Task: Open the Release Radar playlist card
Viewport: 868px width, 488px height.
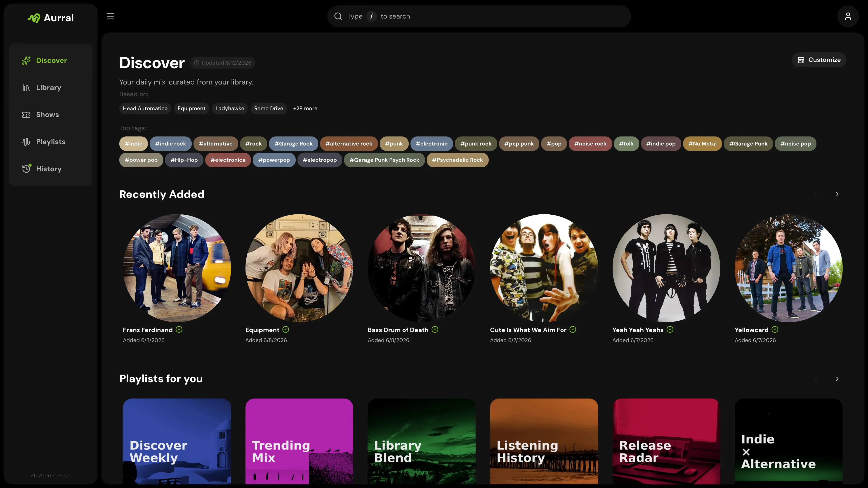Action: point(666,441)
